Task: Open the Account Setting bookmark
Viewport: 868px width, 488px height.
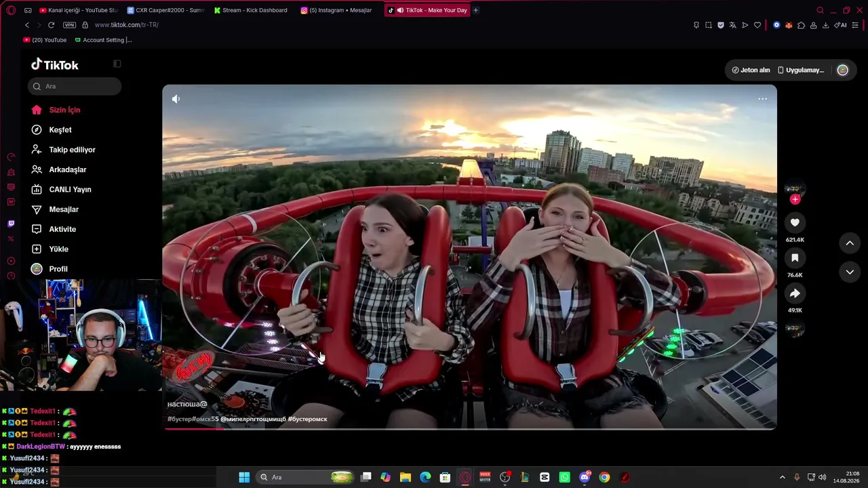Action: [103, 40]
